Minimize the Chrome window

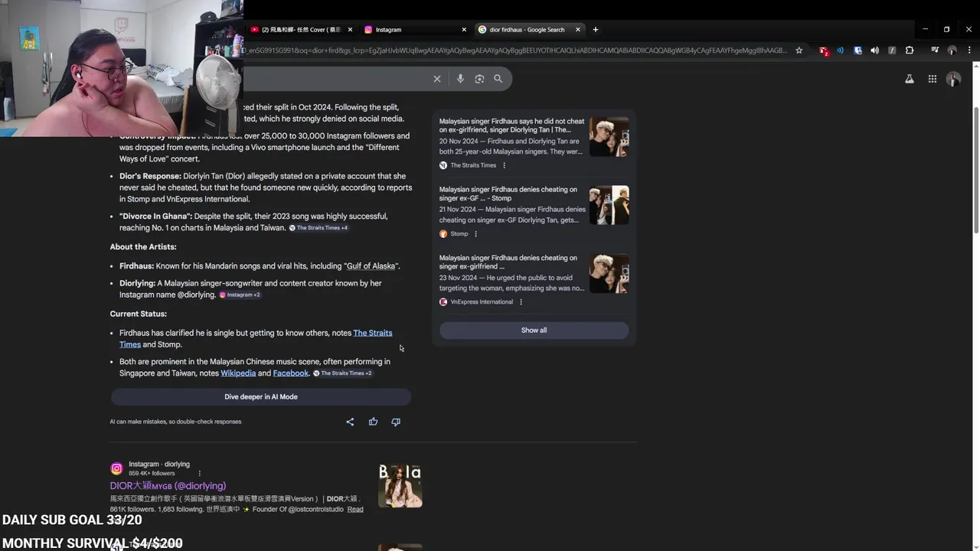tap(925, 29)
